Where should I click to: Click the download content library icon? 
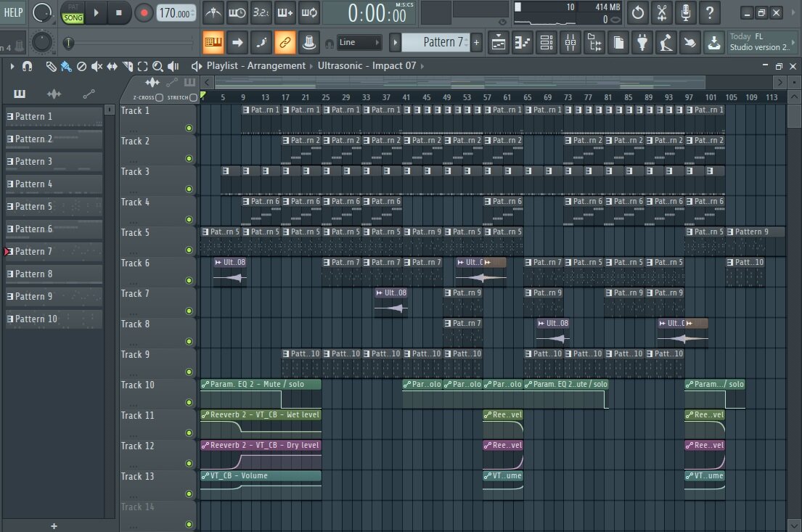point(714,43)
